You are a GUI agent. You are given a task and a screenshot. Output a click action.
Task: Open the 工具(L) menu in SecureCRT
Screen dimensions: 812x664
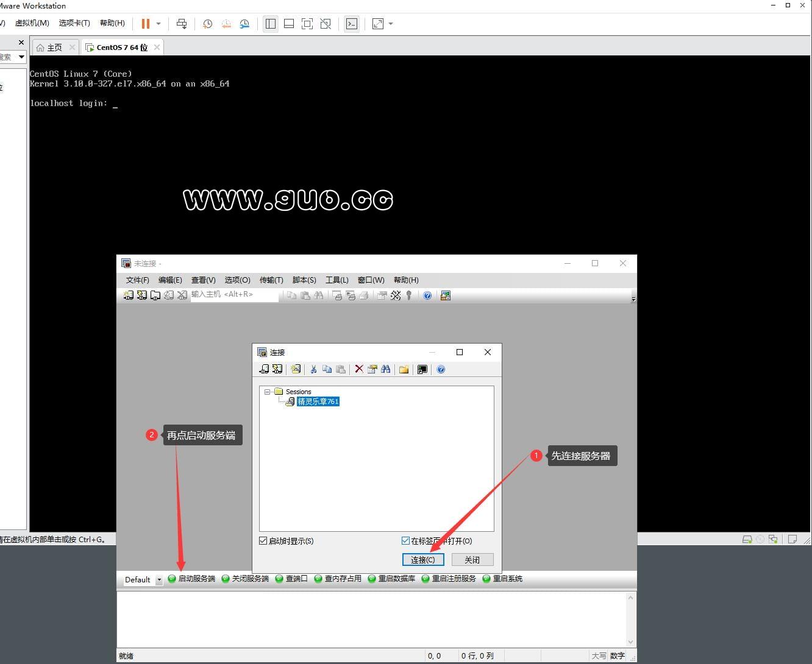tap(337, 280)
